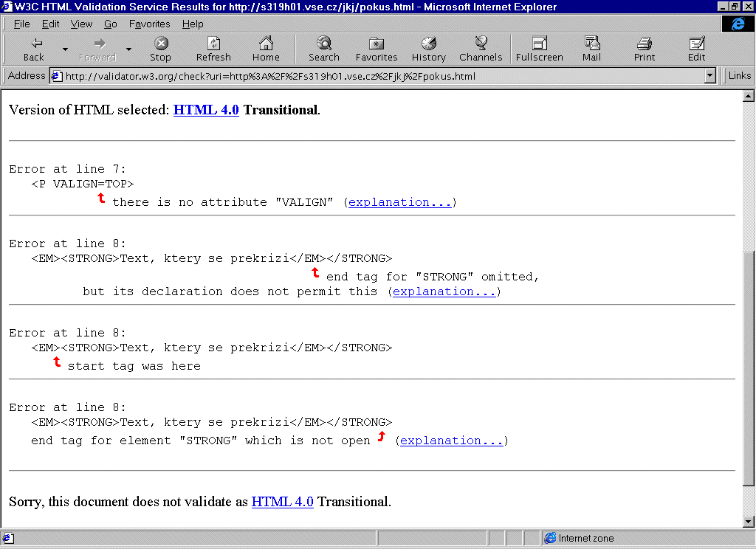Click the 'start tag was here' message
Image resolution: width=756 pixels, height=549 pixels.
[134, 366]
